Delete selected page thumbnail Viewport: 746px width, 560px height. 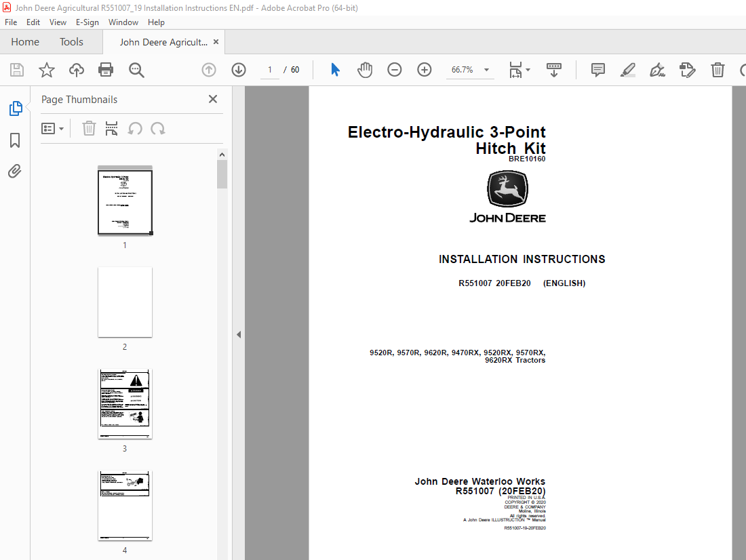89,128
